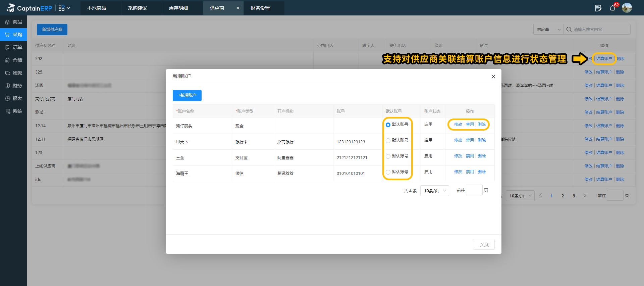Open 财务 in the sidebar

coord(13,86)
